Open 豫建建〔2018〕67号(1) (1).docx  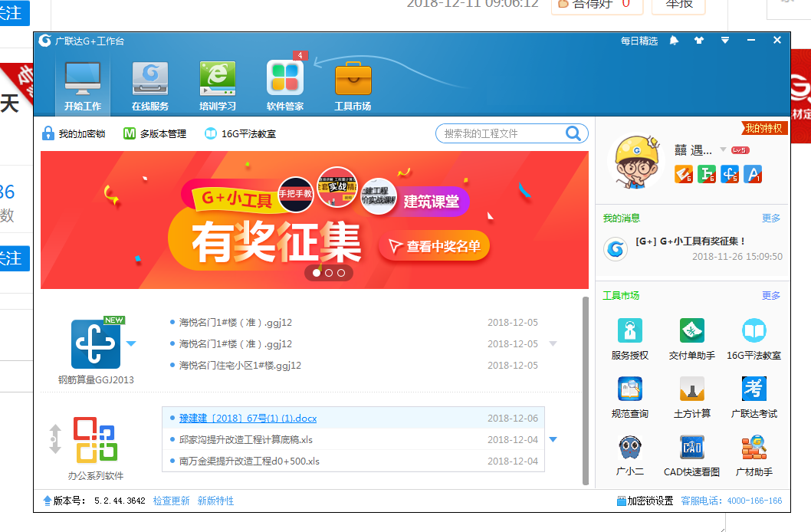pos(248,419)
